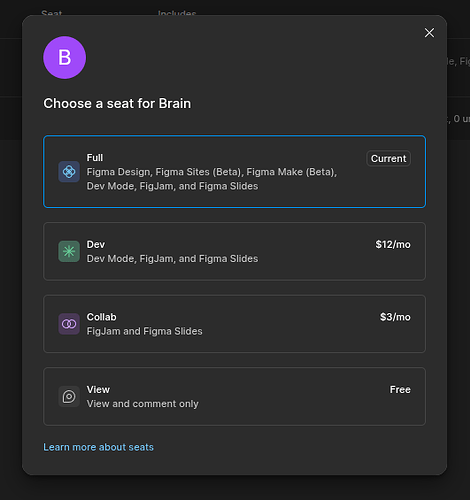Click the green Dev seat asterisk icon

[69, 251]
